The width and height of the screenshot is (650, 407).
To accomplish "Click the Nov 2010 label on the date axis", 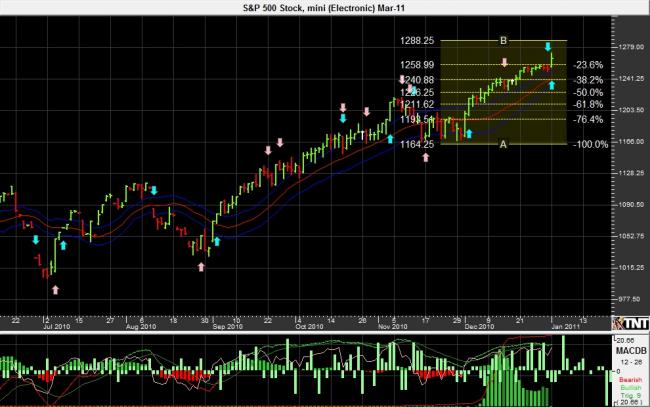I will point(393,327).
